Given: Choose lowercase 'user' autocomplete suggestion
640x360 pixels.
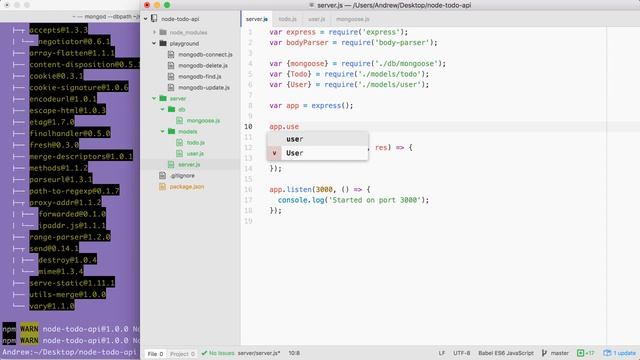Looking at the screenshot, I should [318, 139].
